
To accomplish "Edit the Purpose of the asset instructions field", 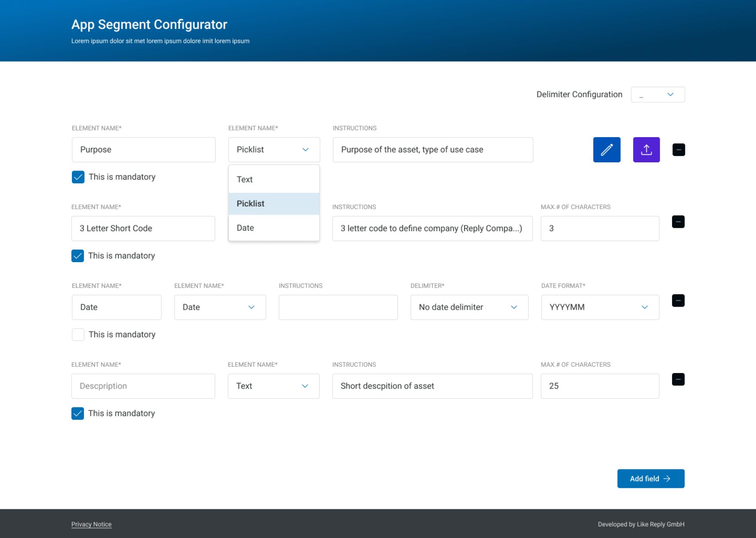I will pos(433,149).
